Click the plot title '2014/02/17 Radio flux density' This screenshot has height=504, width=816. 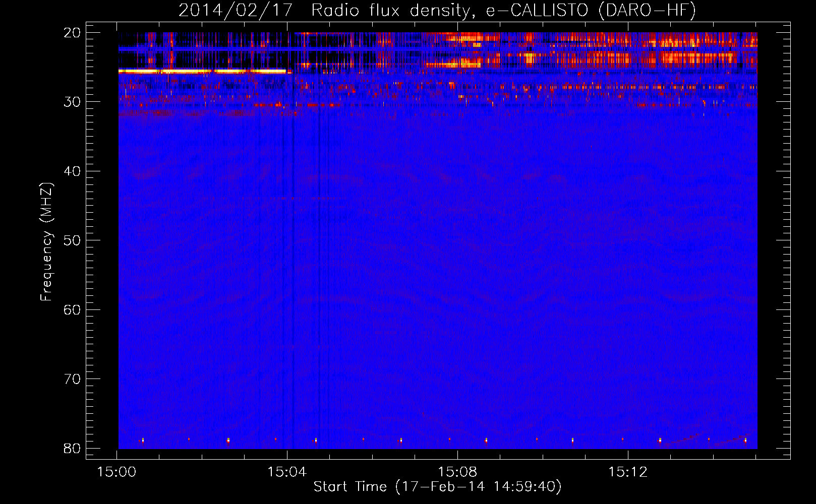click(327, 10)
